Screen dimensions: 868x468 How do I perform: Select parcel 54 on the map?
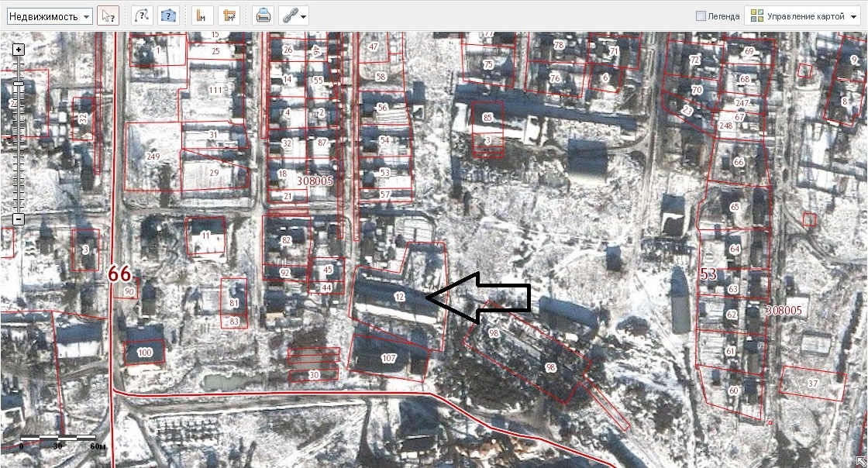tap(384, 140)
